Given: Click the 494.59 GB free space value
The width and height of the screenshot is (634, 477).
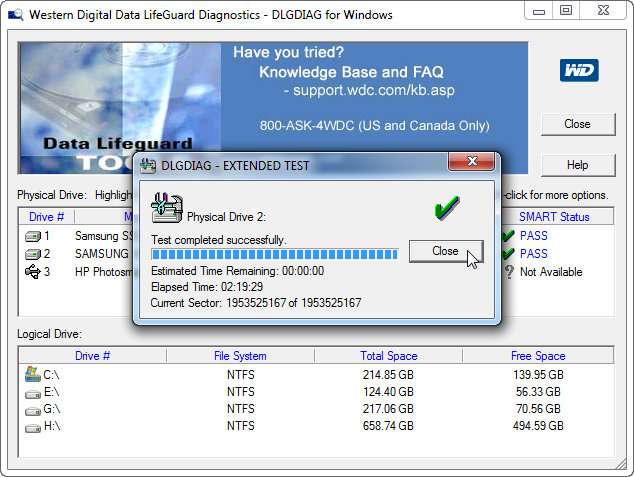Looking at the screenshot, I should (538, 426).
